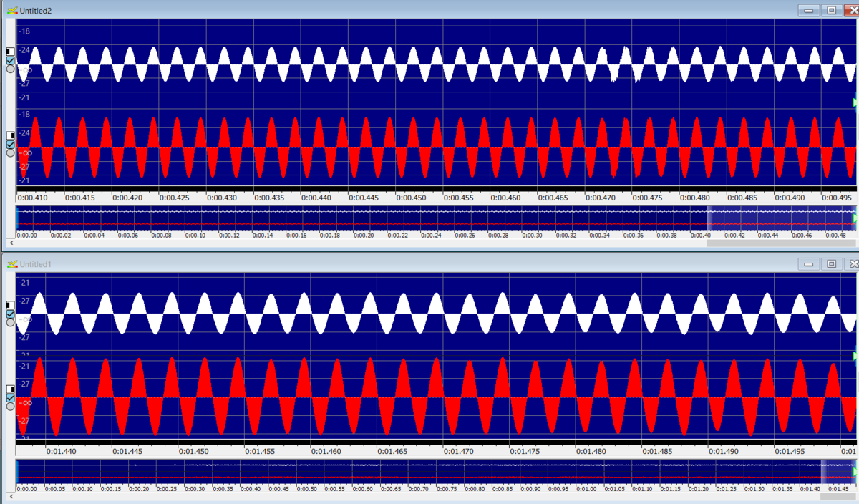Click 0:01.490 on the Untitled1 time ruler

point(724,451)
